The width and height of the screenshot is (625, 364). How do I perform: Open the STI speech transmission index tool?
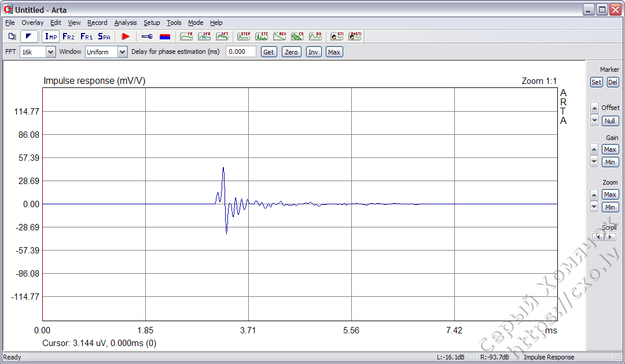[337, 36]
